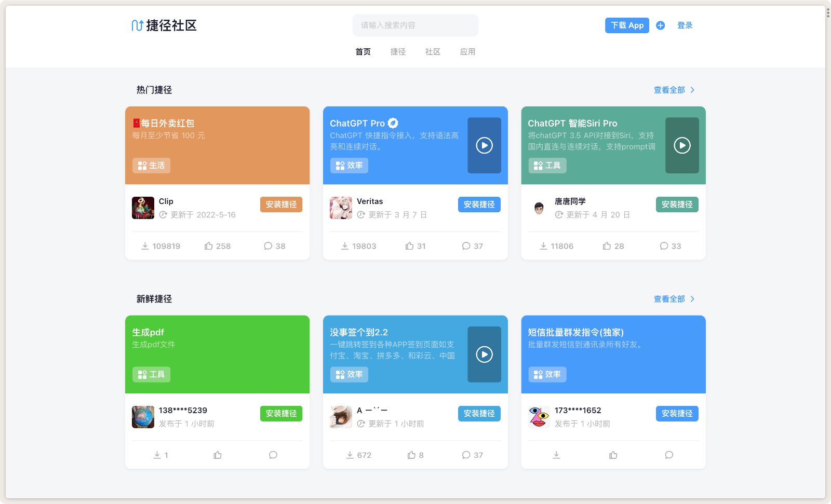831x504 pixels.
Task: Play the 没事签个到2.2 video preview
Action: point(485,355)
